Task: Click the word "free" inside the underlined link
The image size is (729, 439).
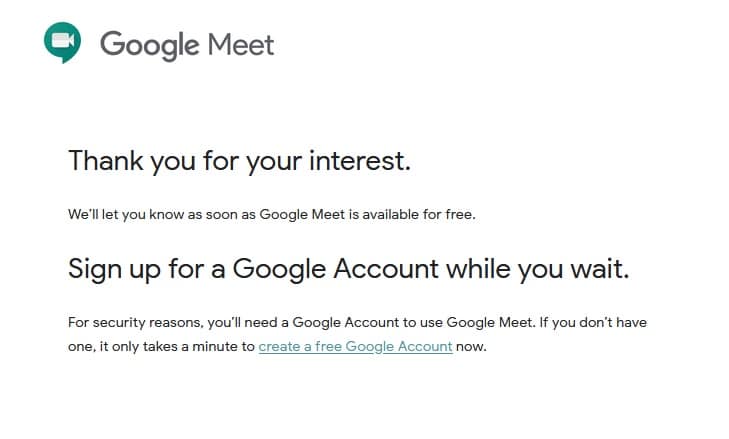Action: point(328,346)
